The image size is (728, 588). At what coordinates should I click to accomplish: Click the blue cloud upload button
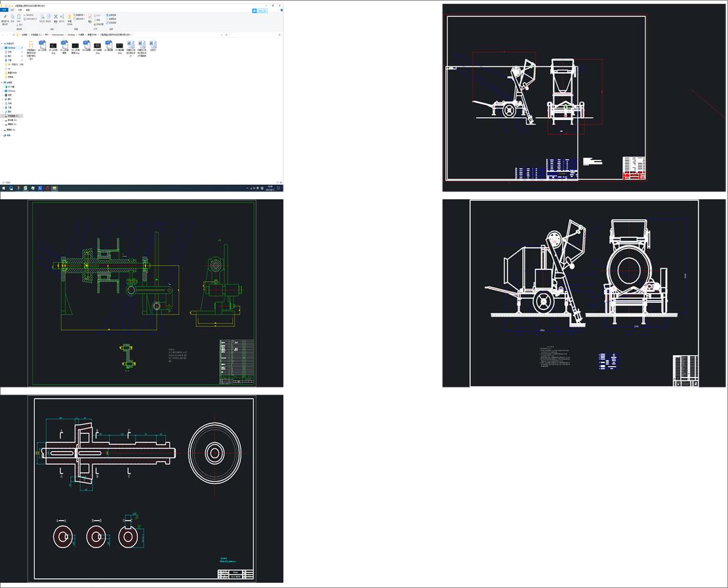coord(260,10)
